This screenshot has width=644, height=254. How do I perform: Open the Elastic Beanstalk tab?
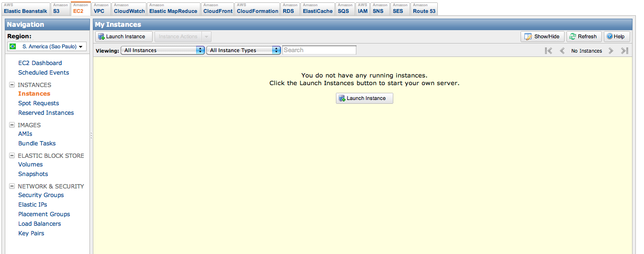tap(25, 9)
